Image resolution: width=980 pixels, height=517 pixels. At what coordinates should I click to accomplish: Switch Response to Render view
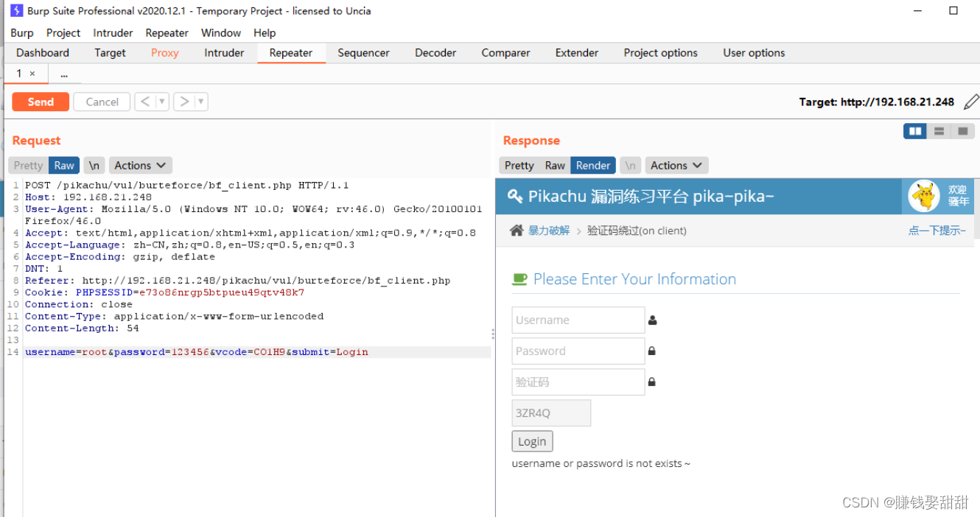[593, 166]
